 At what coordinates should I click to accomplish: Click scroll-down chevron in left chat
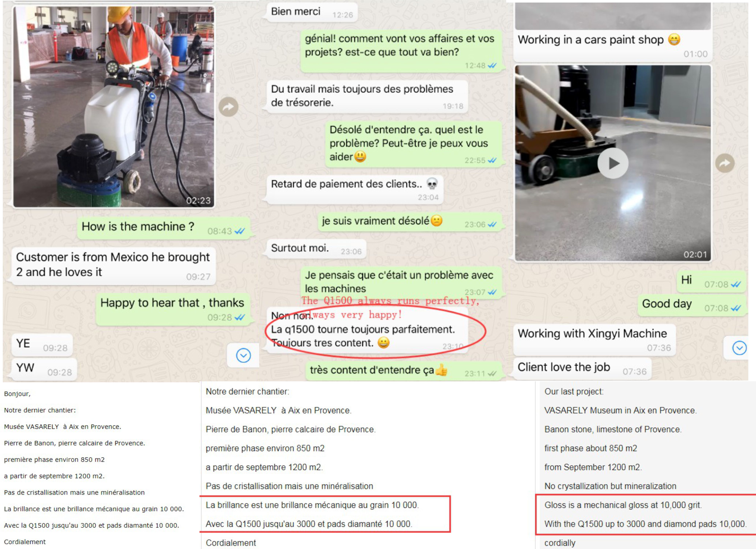pos(243,356)
